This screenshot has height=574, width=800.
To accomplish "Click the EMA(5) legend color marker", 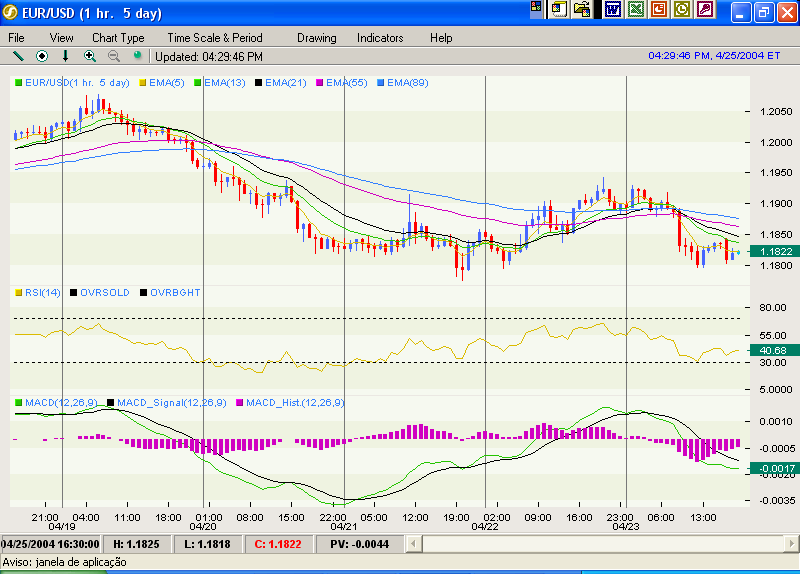I will point(143,83).
